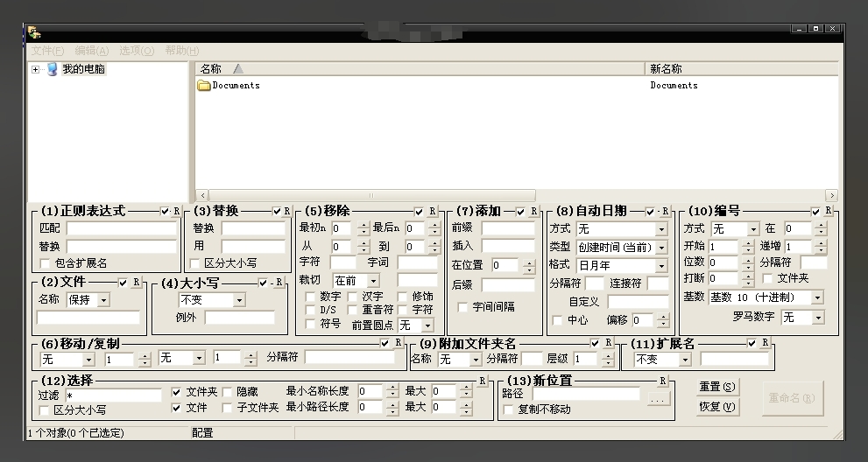Open the 罗马数字 dropdown
Image resolution: width=868 pixels, height=462 pixels.
tap(817, 318)
